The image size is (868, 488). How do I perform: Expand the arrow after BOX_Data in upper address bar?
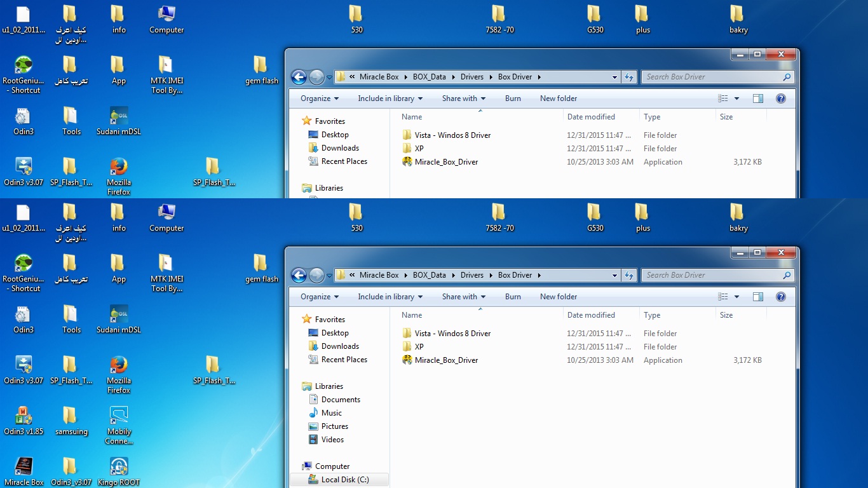click(x=454, y=77)
